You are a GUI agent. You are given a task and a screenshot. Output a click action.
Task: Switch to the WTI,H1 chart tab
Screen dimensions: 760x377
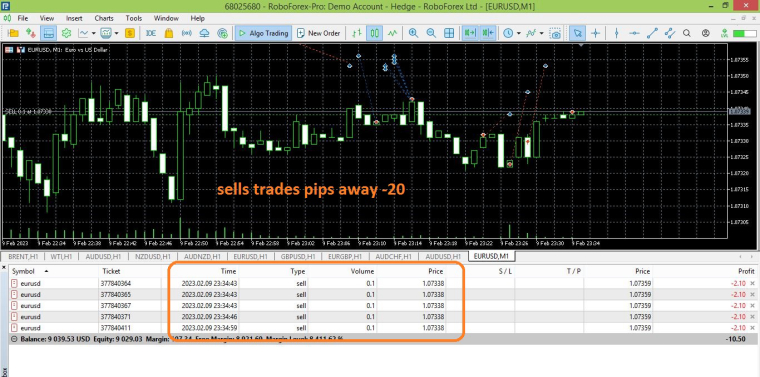click(61, 256)
